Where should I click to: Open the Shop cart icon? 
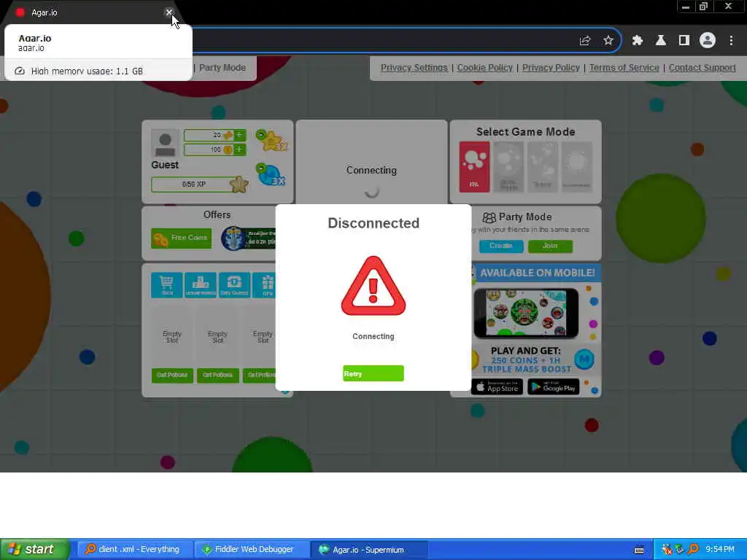pos(167,285)
